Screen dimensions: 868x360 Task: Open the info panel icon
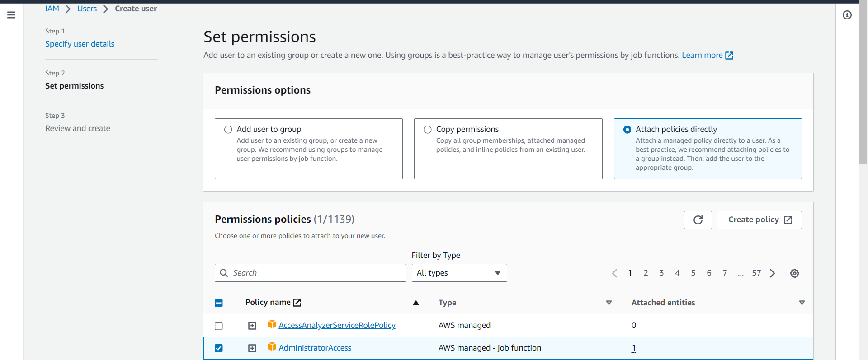(847, 15)
